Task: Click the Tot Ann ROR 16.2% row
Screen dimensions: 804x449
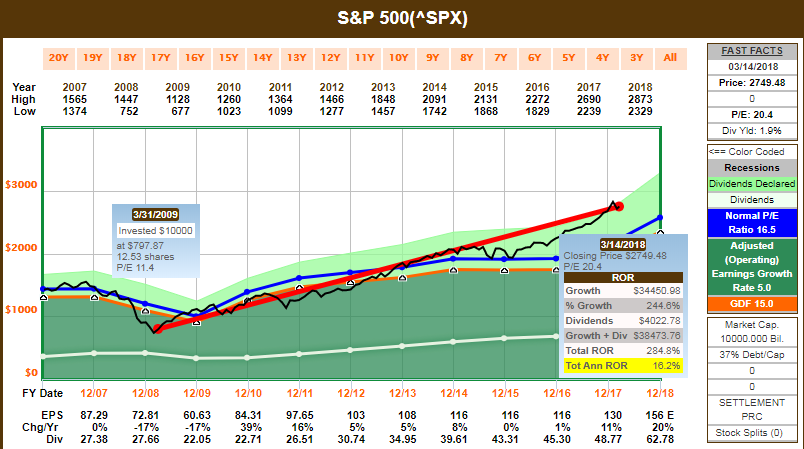Action: tap(623, 365)
